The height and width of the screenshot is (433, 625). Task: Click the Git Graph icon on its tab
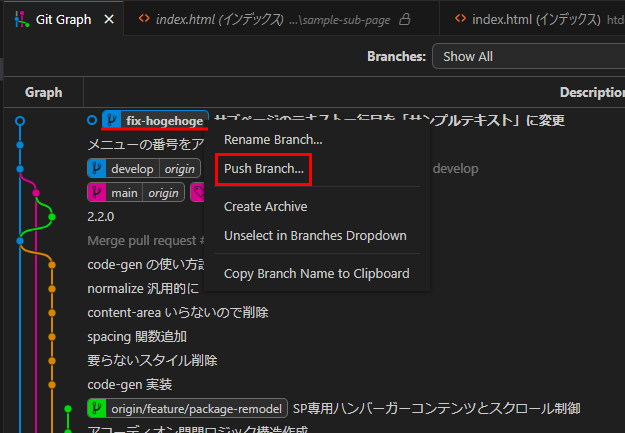point(19,19)
